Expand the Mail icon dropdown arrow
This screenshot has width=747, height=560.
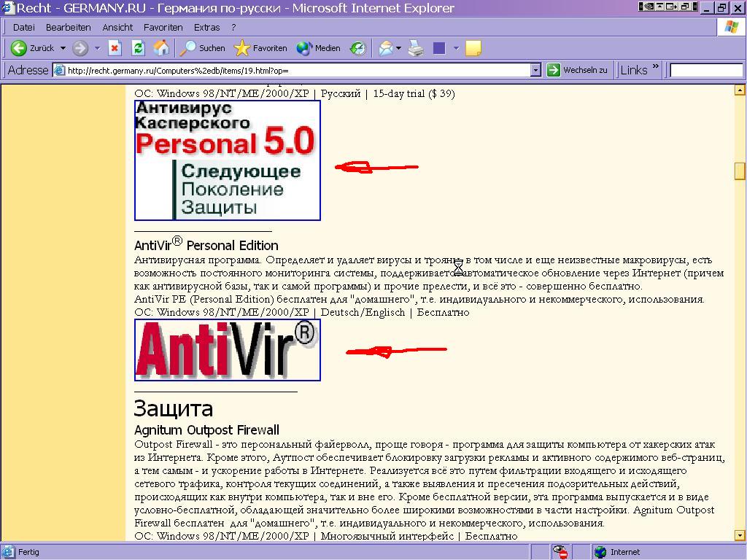[399, 48]
